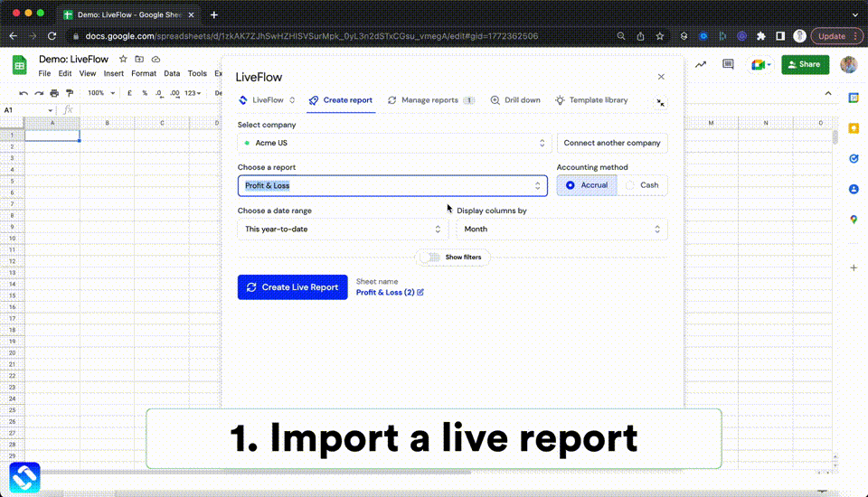
Task: Format as percent icon
Action: tap(145, 93)
